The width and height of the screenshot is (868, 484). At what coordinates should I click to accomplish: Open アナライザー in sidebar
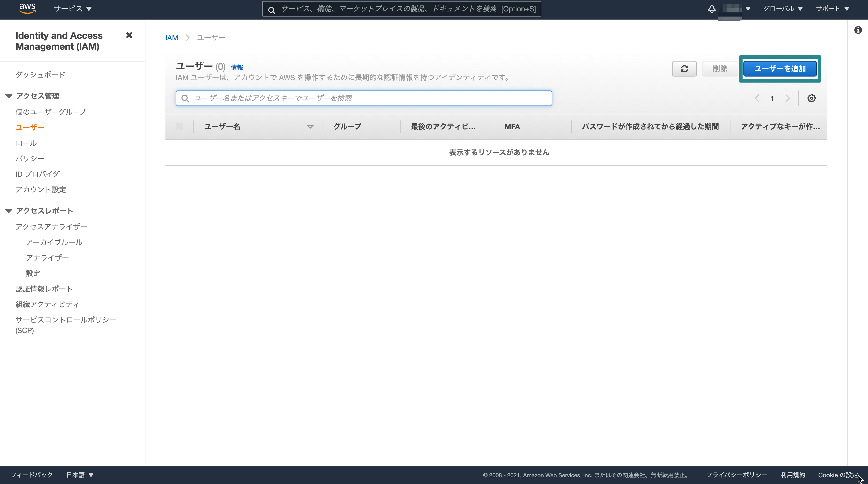click(x=48, y=258)
